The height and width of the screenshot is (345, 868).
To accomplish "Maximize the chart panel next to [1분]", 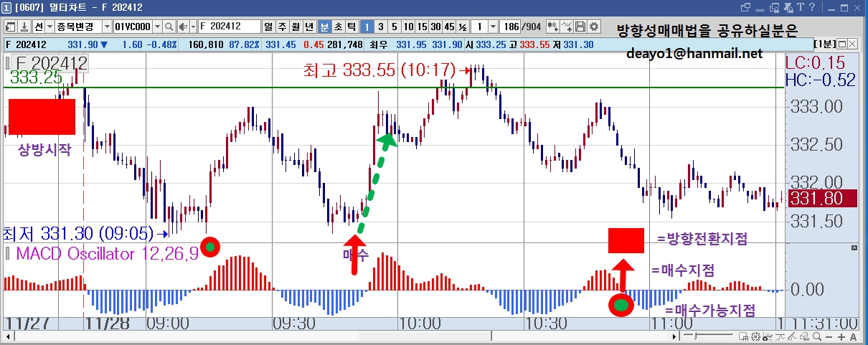I will [x=842, y=44].
